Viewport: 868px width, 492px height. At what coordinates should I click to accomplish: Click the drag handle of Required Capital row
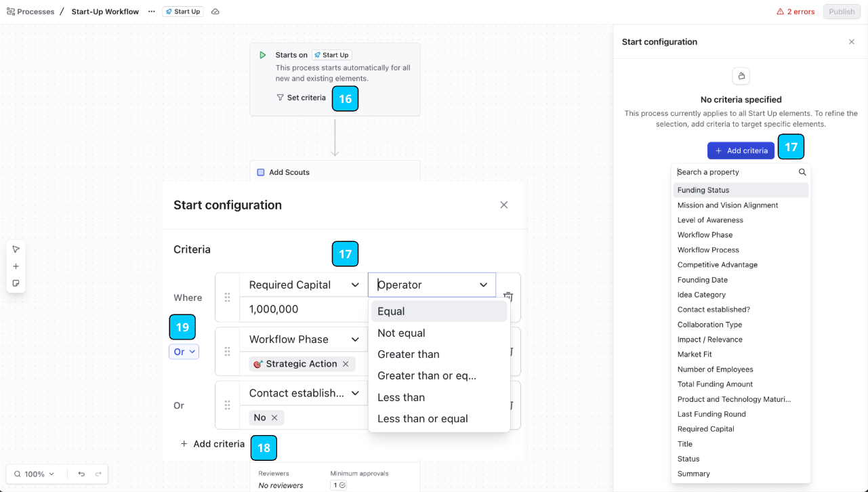(x=228, y=298)
